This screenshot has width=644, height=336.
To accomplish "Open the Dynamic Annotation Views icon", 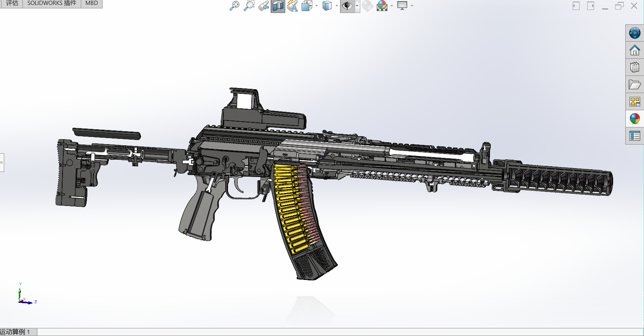I will [x=292, y=6].
